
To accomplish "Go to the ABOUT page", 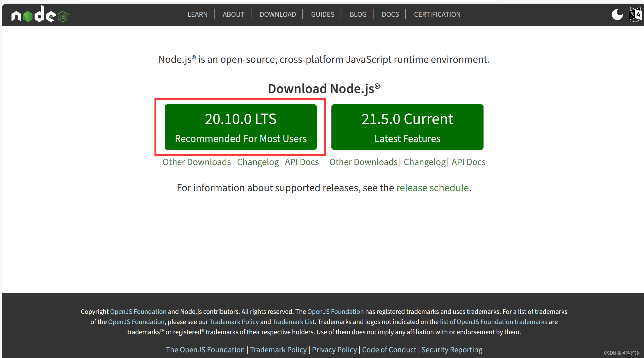I will tap(233, 14).
